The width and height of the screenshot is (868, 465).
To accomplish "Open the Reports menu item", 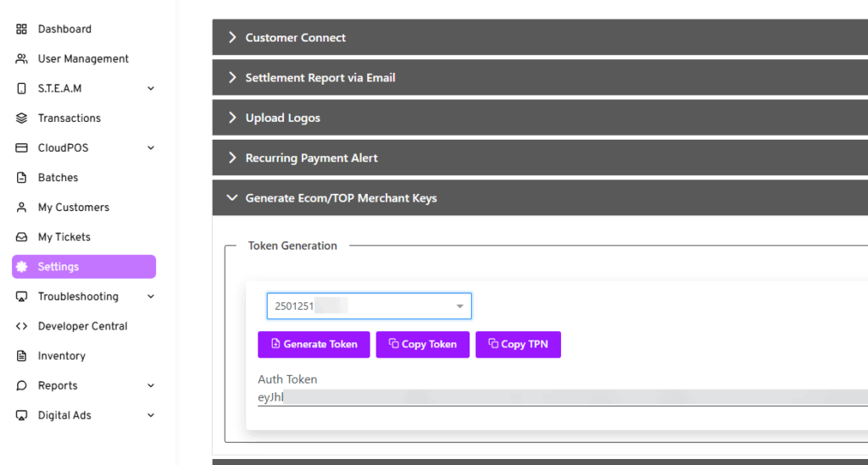I will 58,385.
